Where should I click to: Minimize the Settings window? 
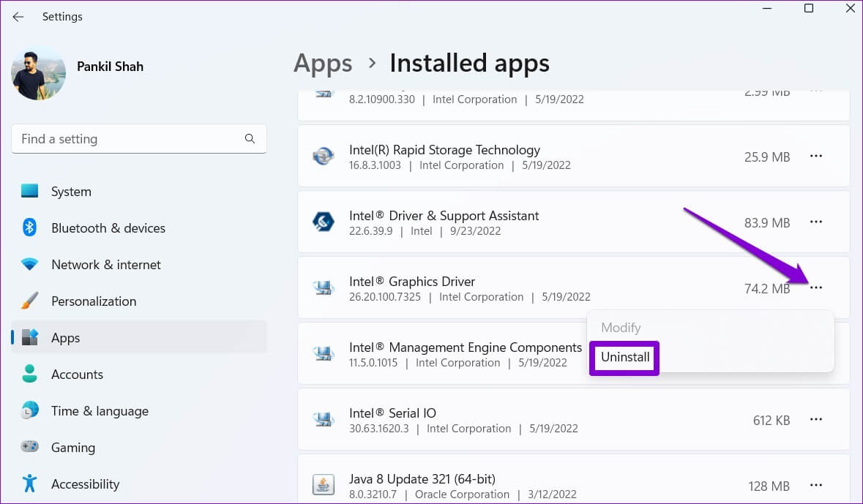(x=766, y=8)
